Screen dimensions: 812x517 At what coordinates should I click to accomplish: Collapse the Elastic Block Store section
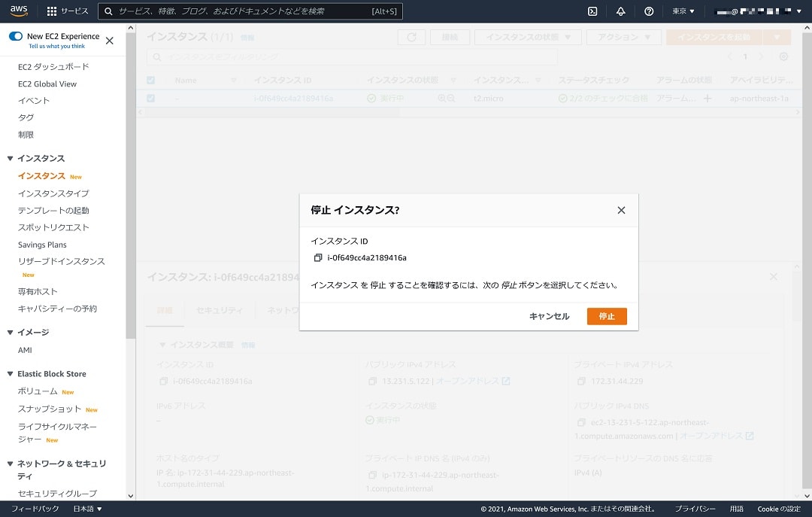(10, 374)
